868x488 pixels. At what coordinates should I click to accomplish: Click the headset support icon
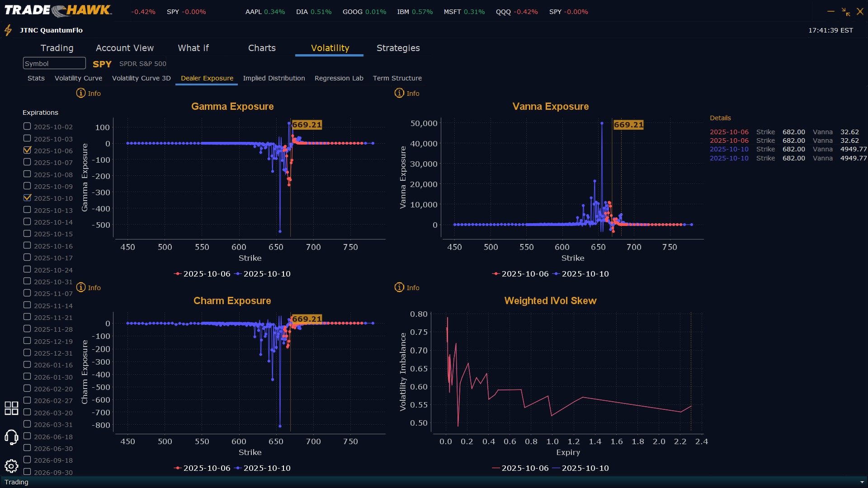point(11,437)
